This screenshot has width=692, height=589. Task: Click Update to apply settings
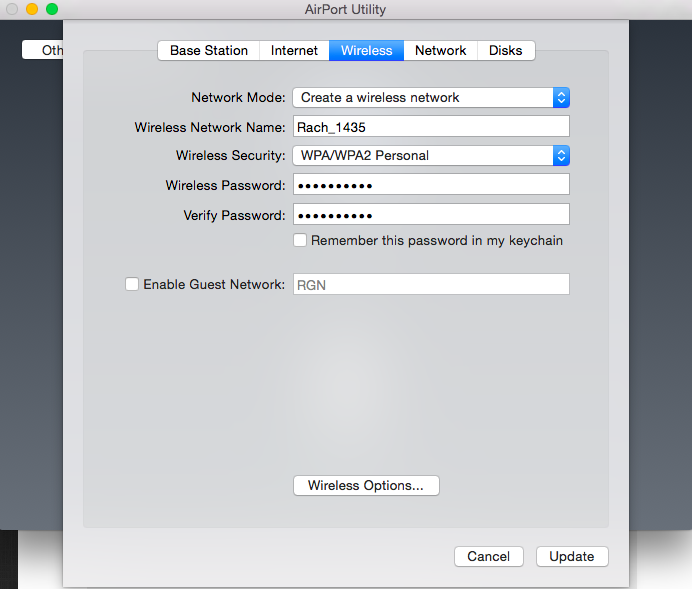coord(572,556)
